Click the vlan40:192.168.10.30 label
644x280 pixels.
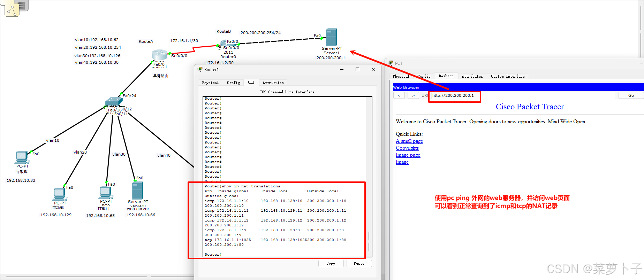(x=97, y=62)
